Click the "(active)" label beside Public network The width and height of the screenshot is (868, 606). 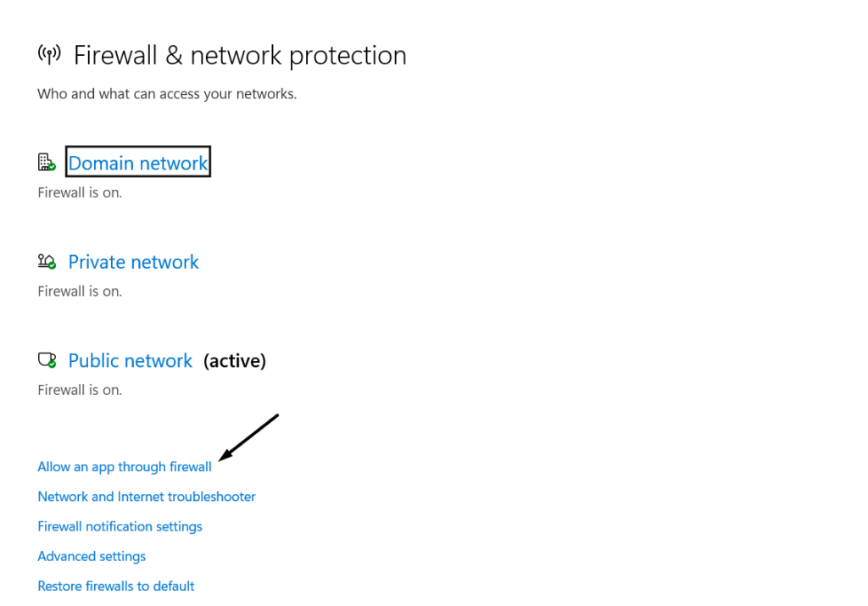(x=235, y=361)
